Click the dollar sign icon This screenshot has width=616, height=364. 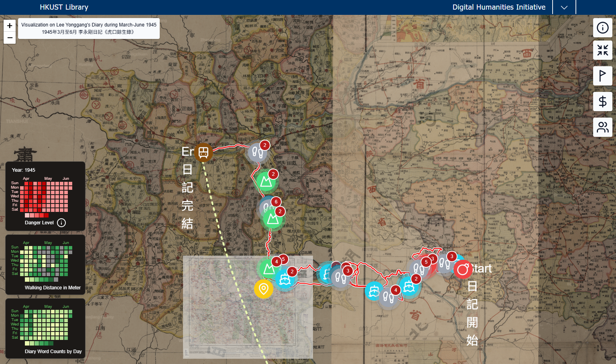tap(603, 102)
